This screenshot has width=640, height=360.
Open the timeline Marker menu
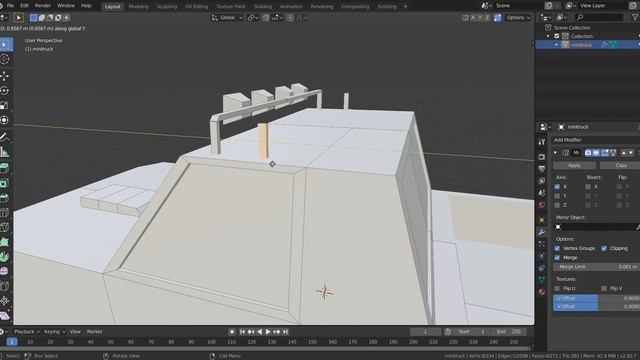(95, 332)
